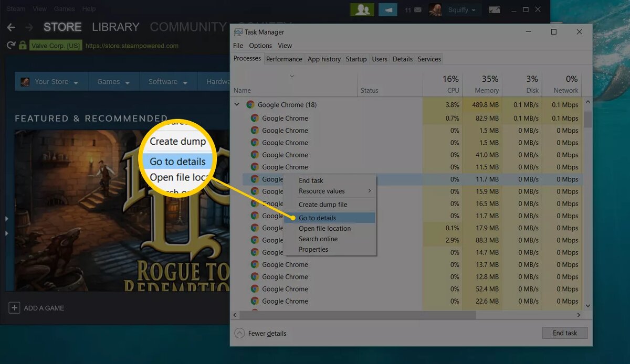Viewport: 630px width, 364px height.
Task: Click the 489.8 MB memory value
Action: pyautogui.click(x=482, y=105)
